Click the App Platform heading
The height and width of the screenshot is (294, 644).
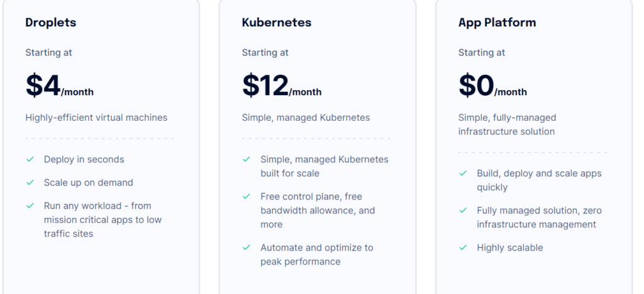497,23
